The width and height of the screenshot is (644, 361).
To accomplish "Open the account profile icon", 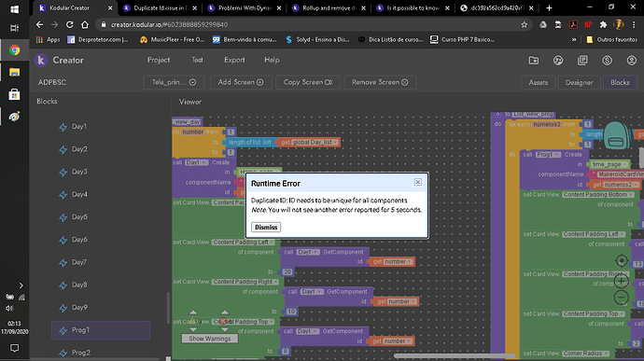I will click(631, 61).
